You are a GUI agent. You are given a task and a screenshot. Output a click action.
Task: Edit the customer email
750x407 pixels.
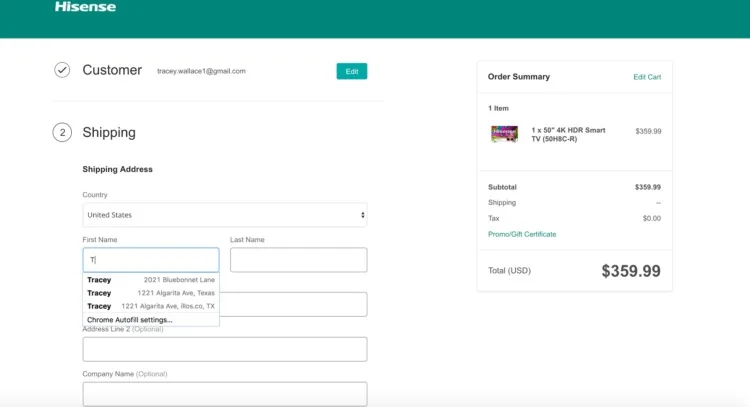click(x=352, y=71)
